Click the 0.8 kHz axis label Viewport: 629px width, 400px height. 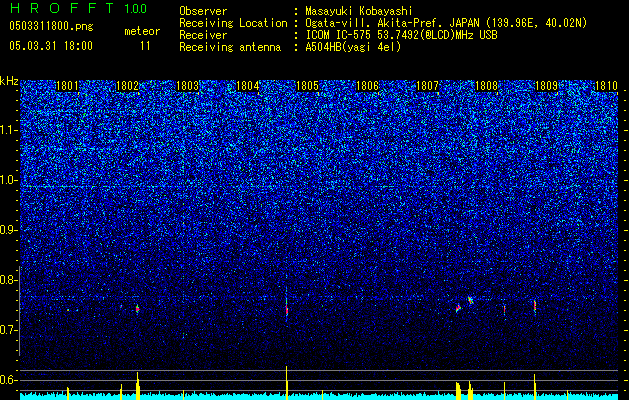9,280
